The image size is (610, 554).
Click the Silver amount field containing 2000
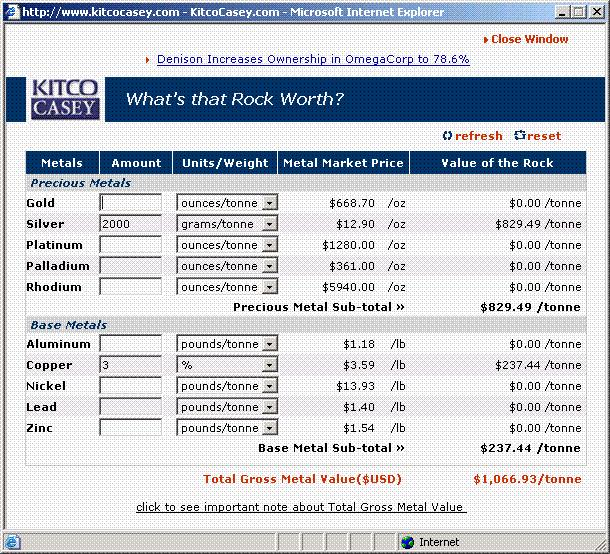[x=130, y=224]
